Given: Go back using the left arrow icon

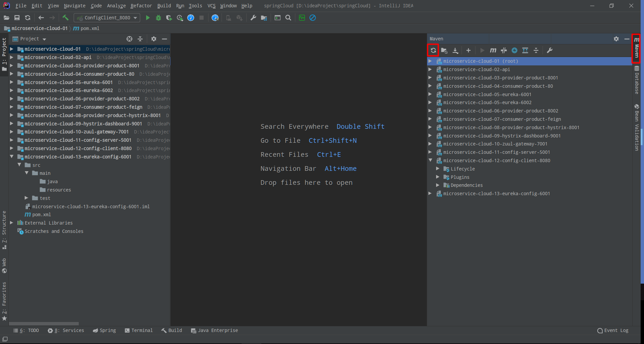Looking at the screenshot, I should pyautogui.click(x=41, y=18).
